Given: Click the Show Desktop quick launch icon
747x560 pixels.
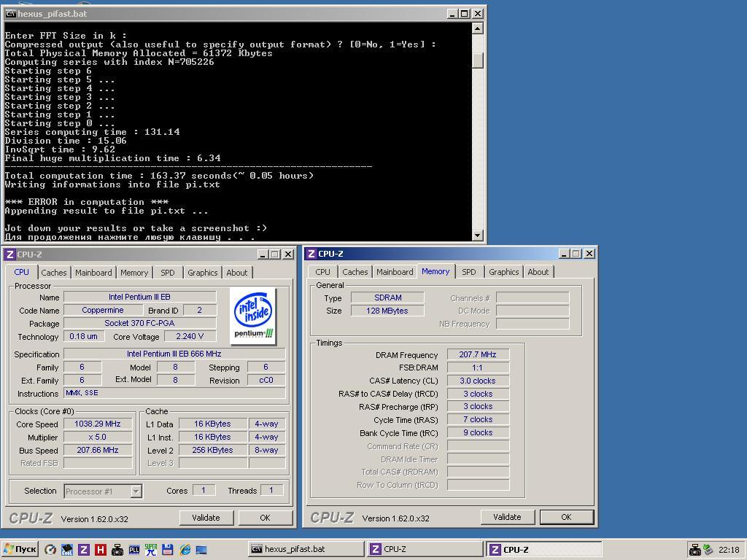Looking at the screenshot, I should click(x=201, y=550).
